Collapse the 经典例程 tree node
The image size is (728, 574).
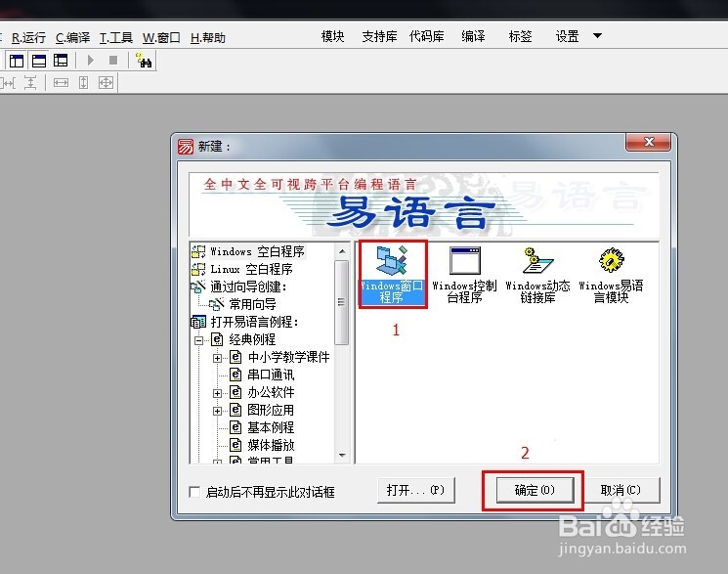(198, 340)
